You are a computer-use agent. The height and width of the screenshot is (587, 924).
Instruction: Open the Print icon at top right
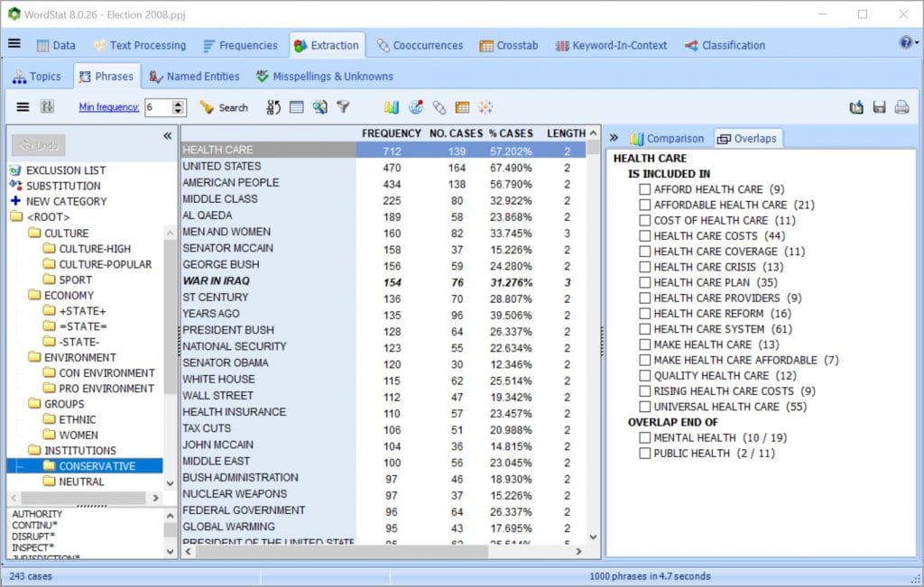pos(902,107)
